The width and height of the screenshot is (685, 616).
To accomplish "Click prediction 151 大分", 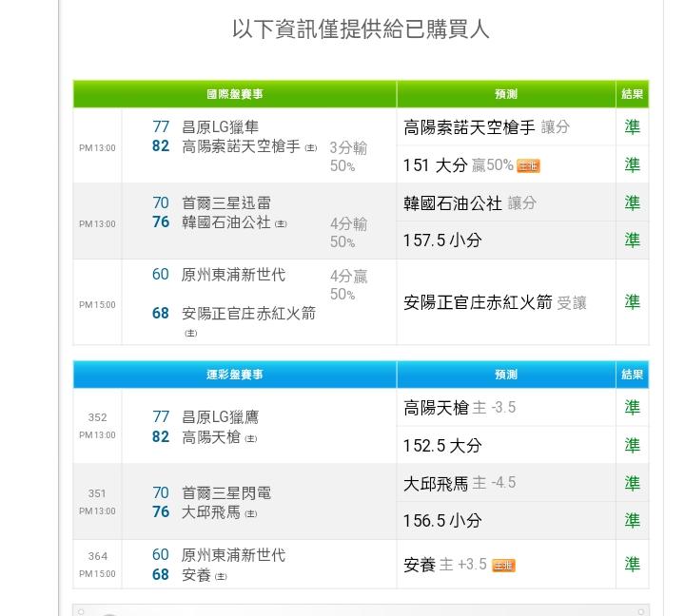I will 435,165.
